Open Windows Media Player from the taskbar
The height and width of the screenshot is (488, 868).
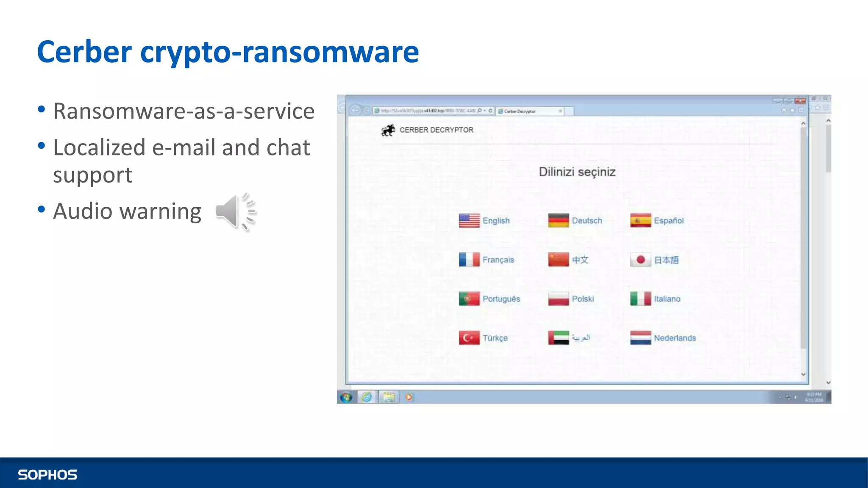click(x=409, y=397)
